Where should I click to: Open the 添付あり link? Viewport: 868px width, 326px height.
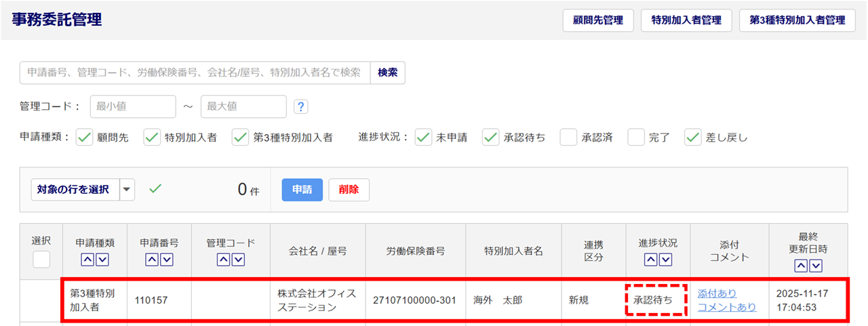pyautogui.click(x=717, y=293)
